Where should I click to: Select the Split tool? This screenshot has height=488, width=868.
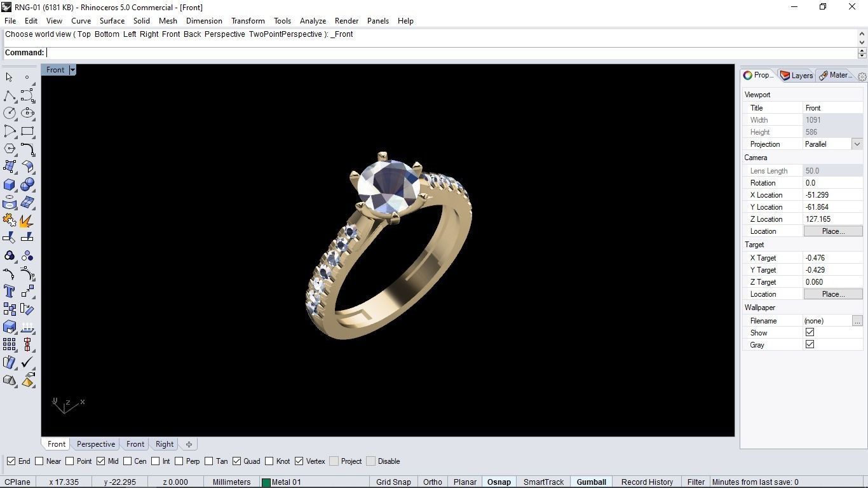pos(27,238)
